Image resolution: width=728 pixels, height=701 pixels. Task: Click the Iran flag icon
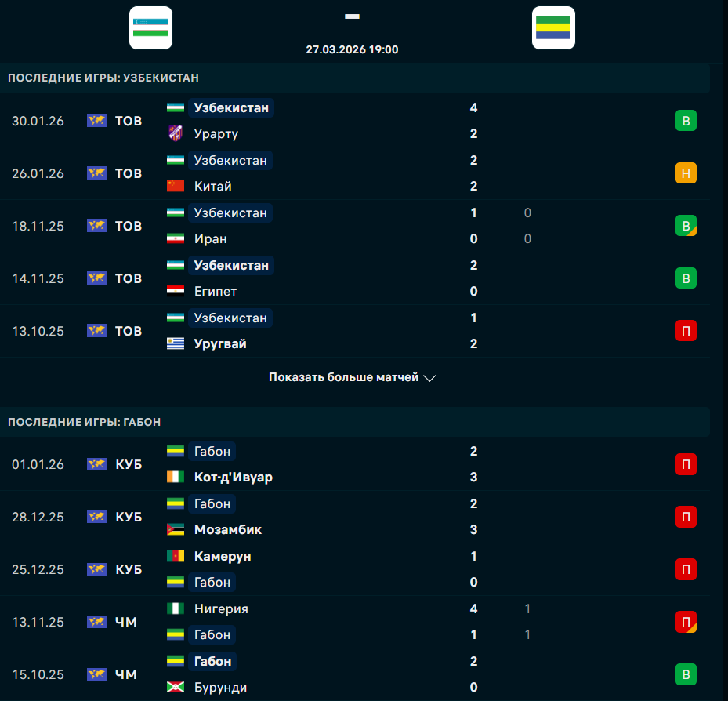(176, 239)
